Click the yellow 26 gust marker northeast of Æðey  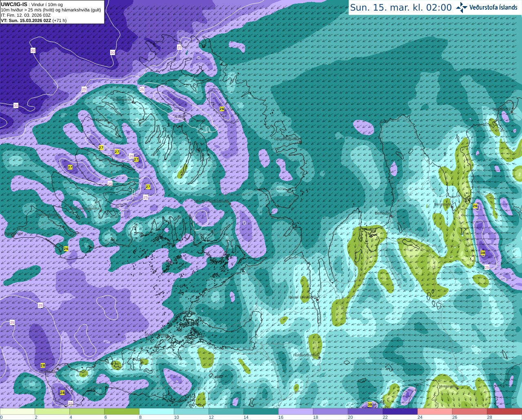tap(222, 109)
